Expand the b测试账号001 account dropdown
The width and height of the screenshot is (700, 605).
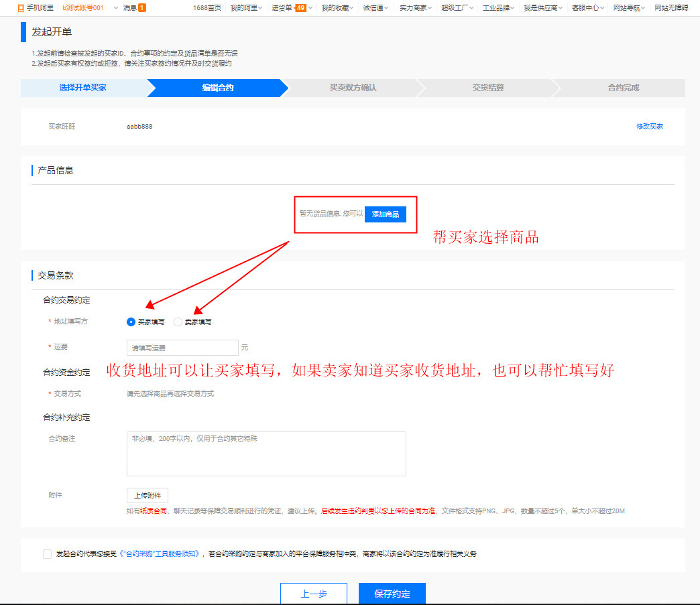115,8
